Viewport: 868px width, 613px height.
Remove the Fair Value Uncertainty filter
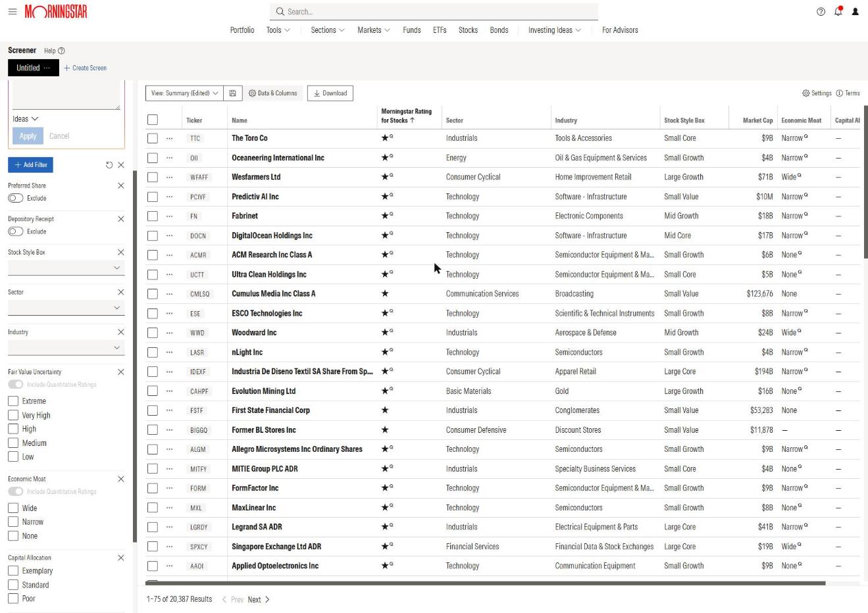120,372
